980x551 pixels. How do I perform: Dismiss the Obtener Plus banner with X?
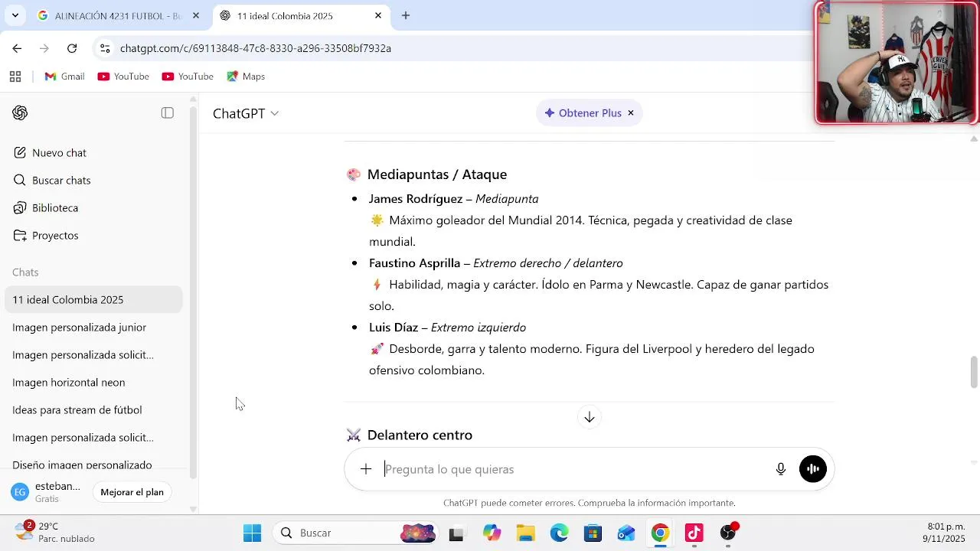pos(631,113)
